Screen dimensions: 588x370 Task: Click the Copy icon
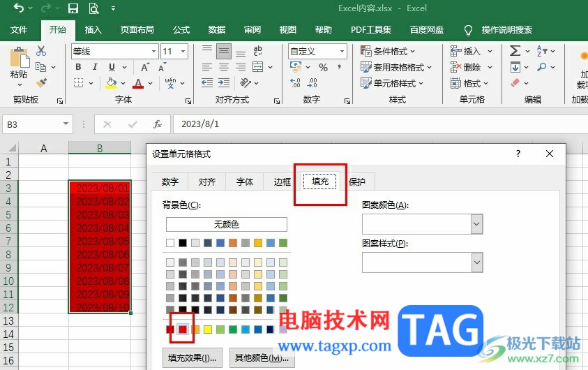(41, 67)
